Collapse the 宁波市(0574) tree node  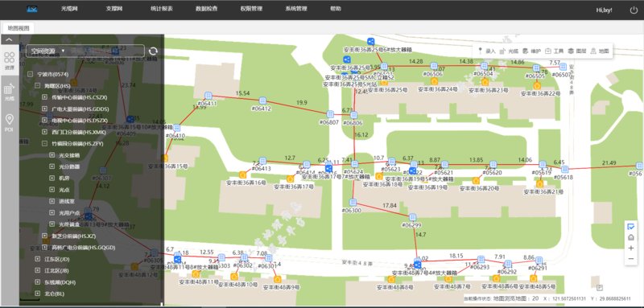(30, 74)
